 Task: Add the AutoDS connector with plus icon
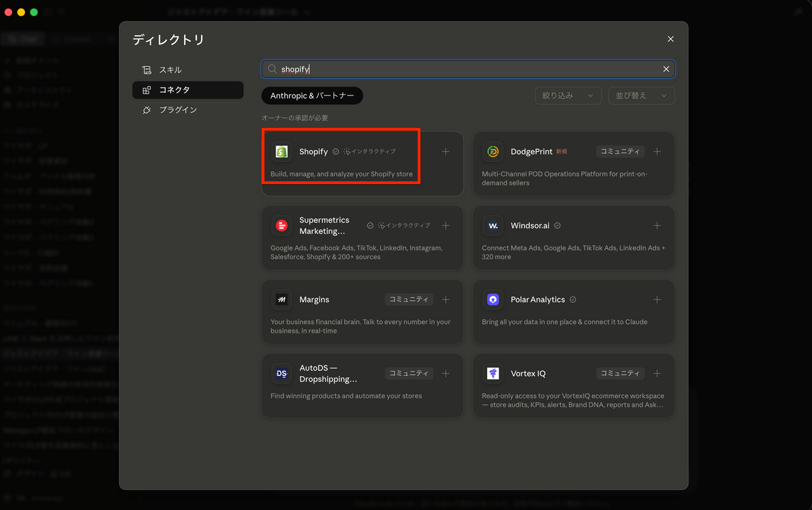(445, 373)
